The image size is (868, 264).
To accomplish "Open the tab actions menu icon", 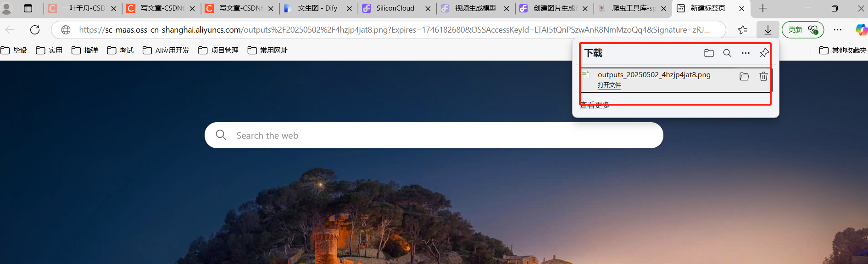I will point(28,8).
